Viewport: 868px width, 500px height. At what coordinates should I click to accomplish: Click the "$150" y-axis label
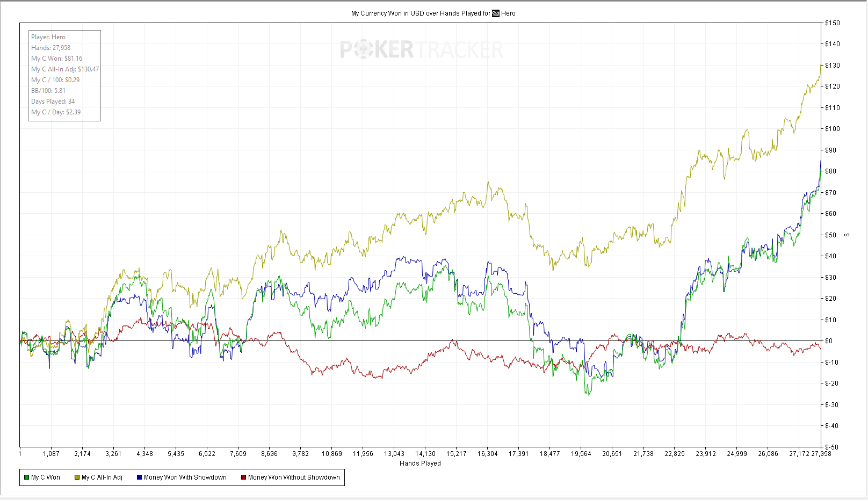(833, 23)
